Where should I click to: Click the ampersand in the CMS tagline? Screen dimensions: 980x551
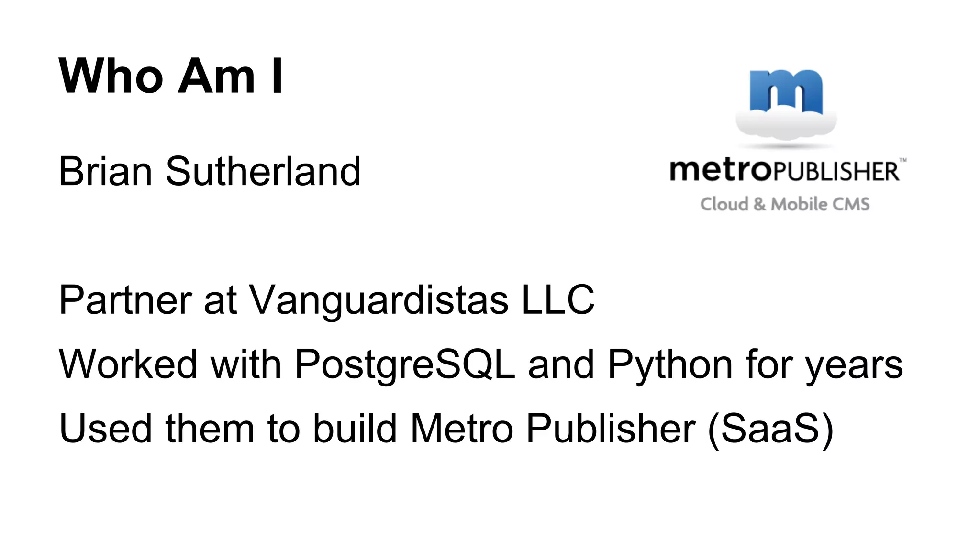click(760, 204)
